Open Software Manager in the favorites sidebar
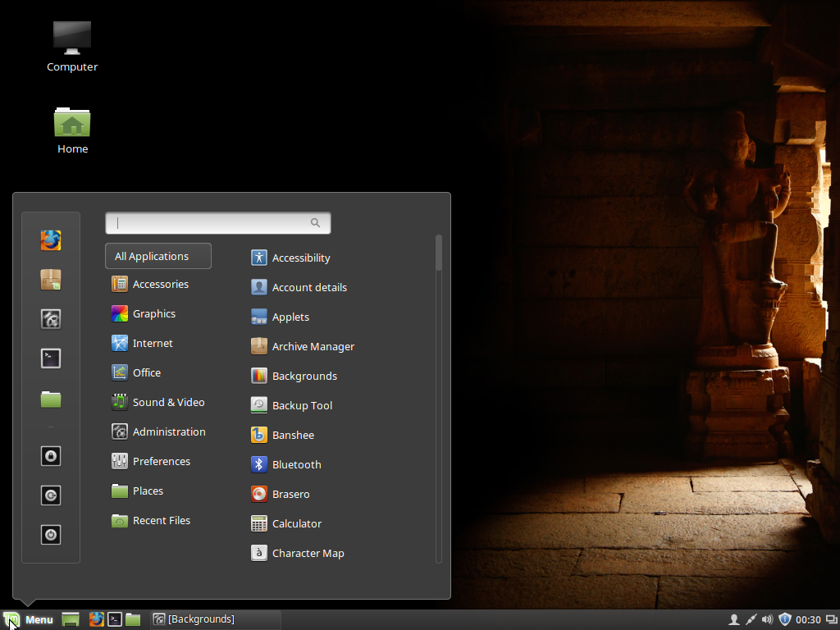 (51, 281)
